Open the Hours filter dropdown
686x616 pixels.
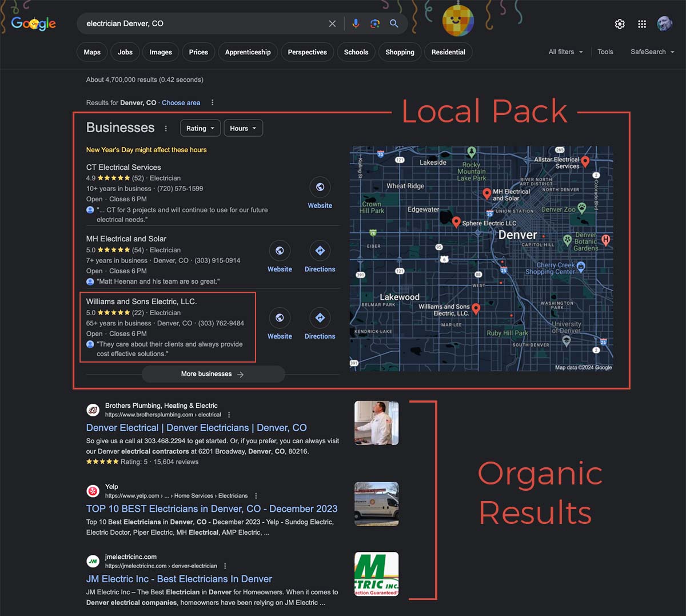pyautogui.click(x=243, y=128)
